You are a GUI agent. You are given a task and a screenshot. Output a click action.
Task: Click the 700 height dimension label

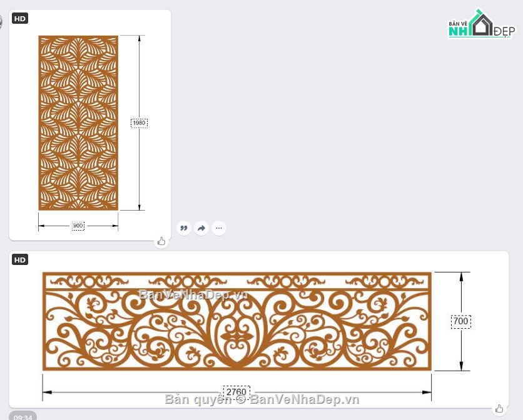[460, 321]
